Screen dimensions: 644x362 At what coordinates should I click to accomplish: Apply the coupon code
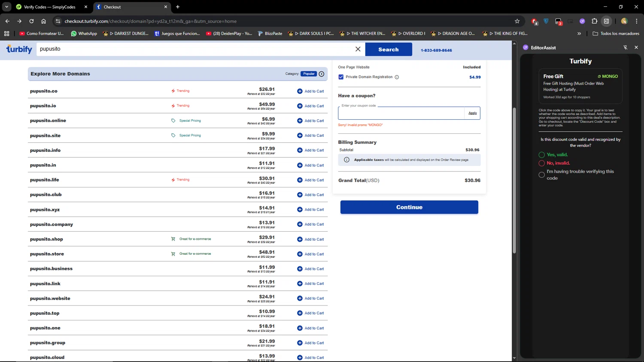point(472,113)
